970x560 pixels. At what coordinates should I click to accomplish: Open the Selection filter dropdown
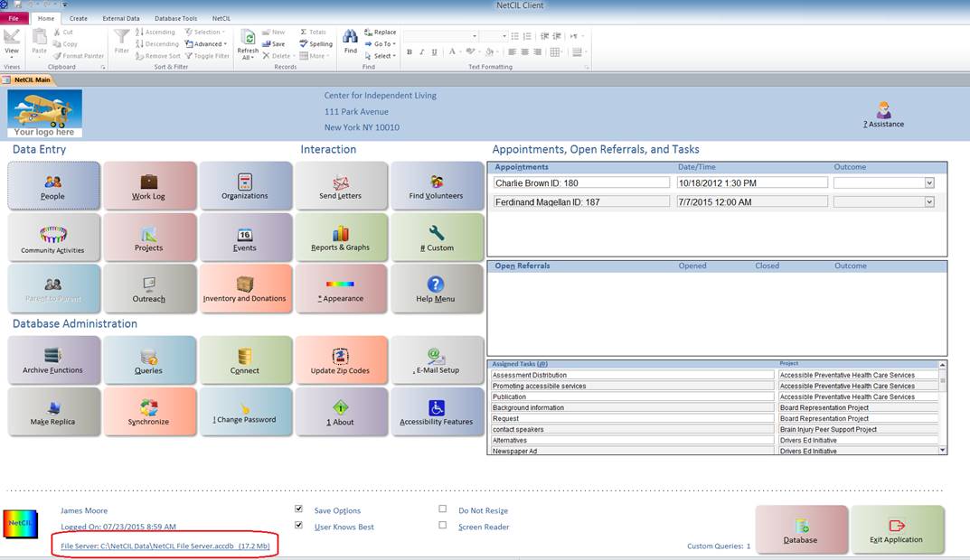[x=205, y=33]
